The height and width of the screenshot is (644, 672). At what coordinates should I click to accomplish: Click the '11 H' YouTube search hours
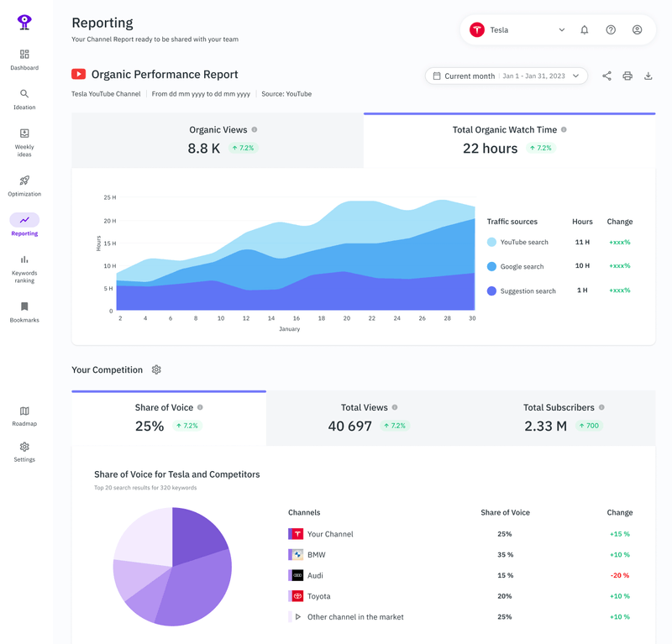[582, 242]
